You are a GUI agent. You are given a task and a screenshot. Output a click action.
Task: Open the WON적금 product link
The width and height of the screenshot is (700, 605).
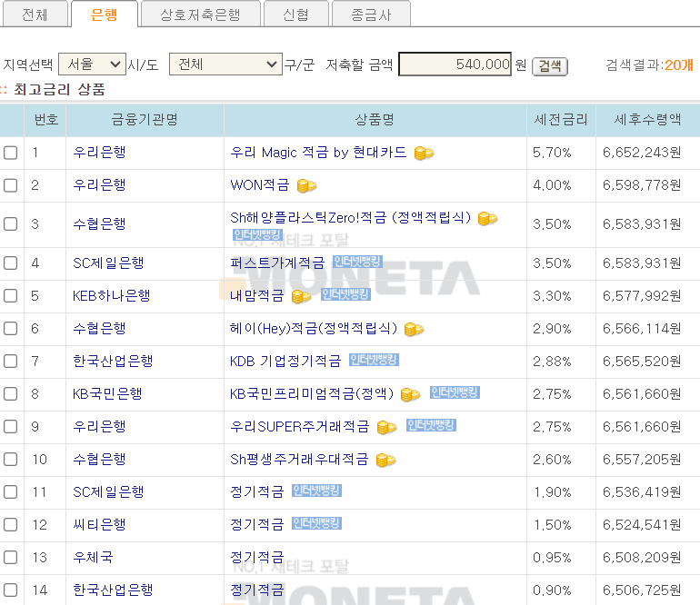point(260,185)
